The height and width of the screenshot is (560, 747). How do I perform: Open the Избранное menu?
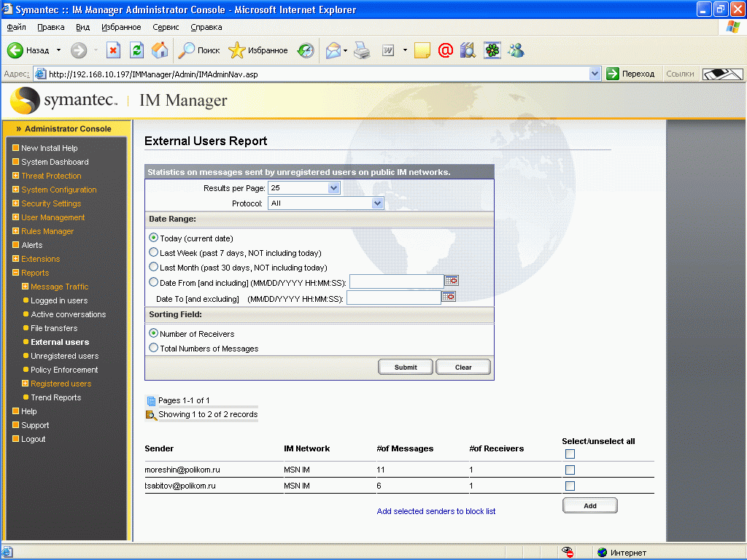121,27
